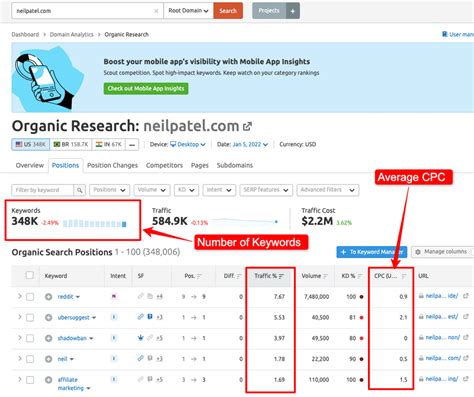
Task: Click the orange Search button
Action: (x=228, y=11)
